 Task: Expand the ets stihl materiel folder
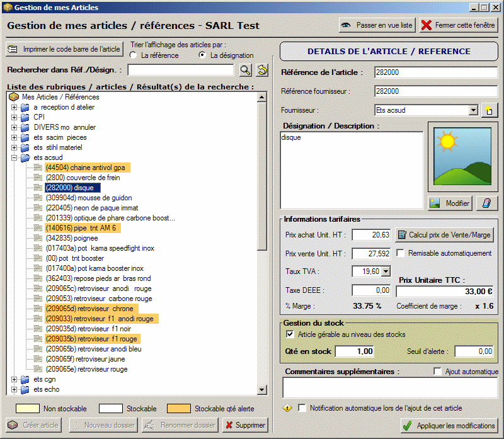(x=14, y=148)
